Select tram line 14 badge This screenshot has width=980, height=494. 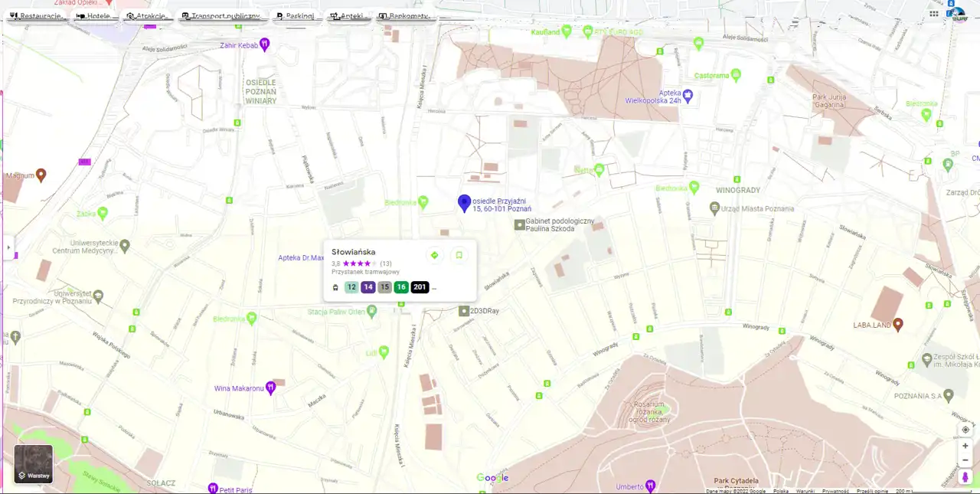pyautogui.click(x=368, y=287)
